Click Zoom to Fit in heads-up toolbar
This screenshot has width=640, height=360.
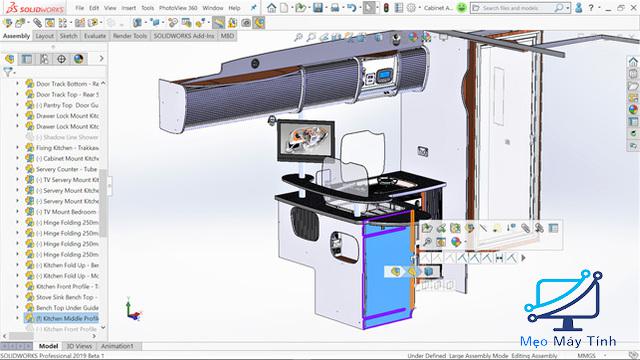click(298, 38)
